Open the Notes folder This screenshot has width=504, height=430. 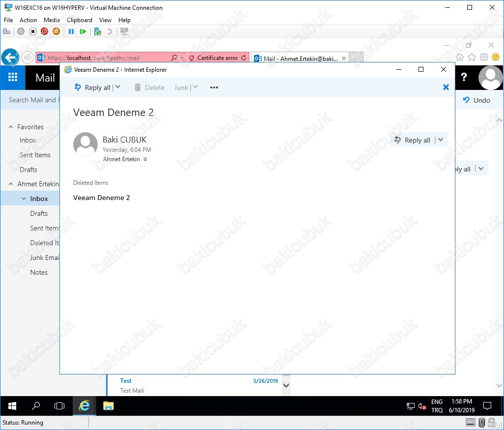39,272
